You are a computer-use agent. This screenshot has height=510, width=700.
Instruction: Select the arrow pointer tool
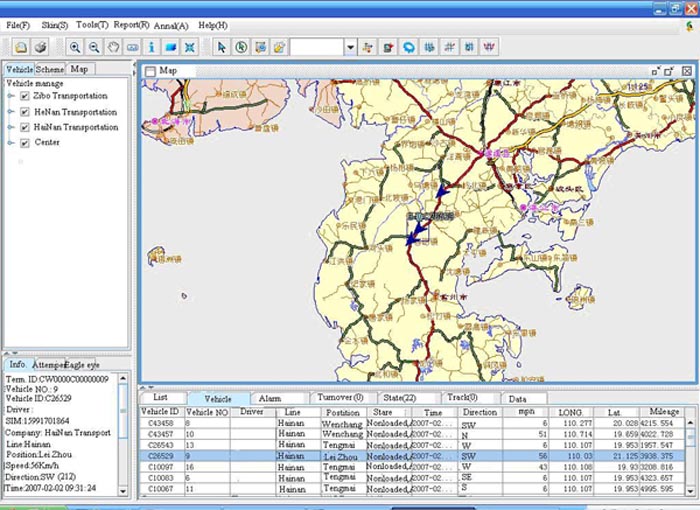click(x=222, y=47)
